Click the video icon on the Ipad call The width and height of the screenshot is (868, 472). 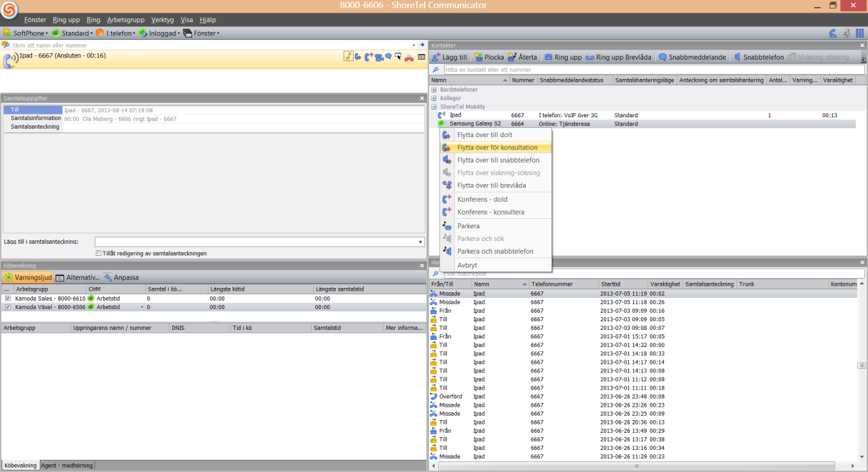click(379, 57)
